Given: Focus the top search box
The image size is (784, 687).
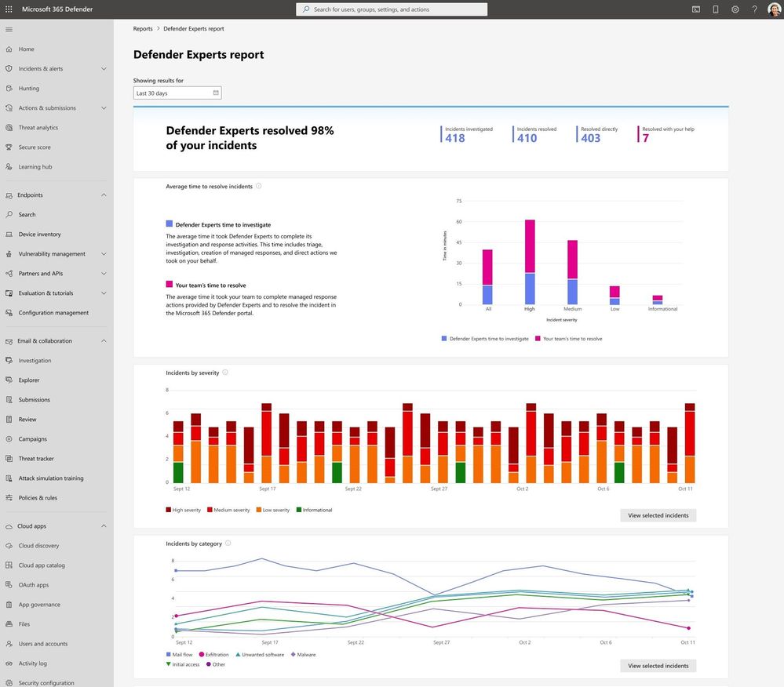Looking at the screenshot, I should [x=392, y=9].
